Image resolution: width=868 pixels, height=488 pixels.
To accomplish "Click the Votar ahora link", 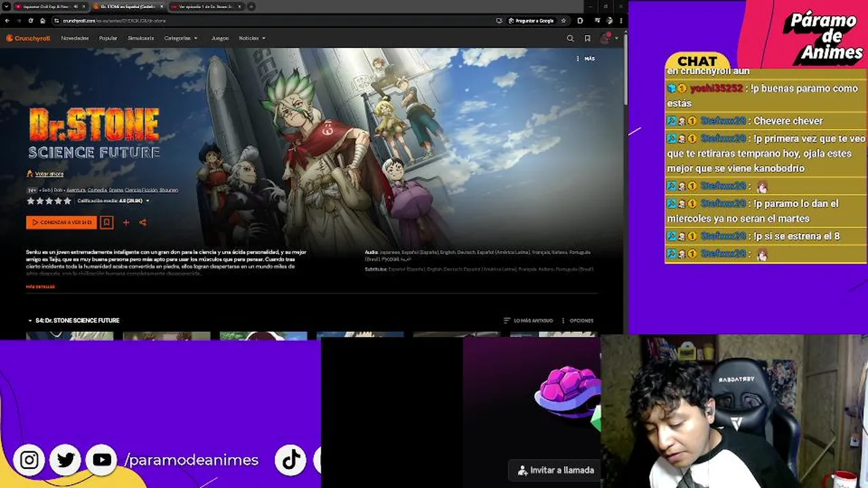I will coord(49,174).
